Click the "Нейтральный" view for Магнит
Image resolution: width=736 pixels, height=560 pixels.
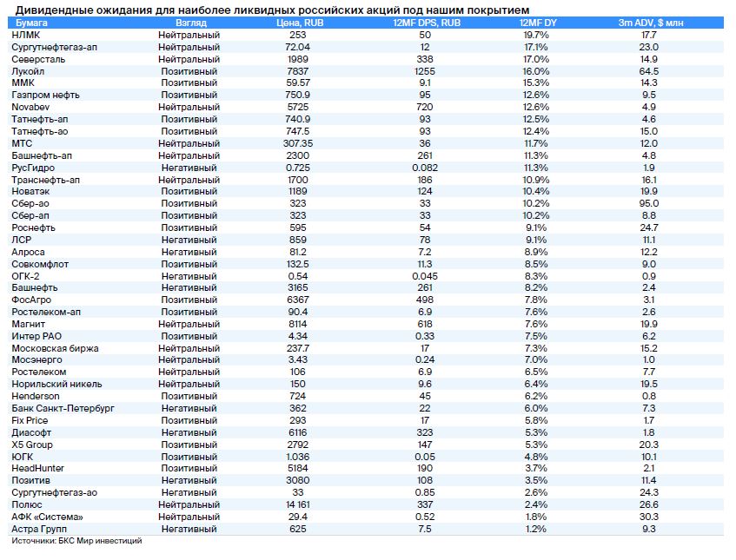click(189, 325)
